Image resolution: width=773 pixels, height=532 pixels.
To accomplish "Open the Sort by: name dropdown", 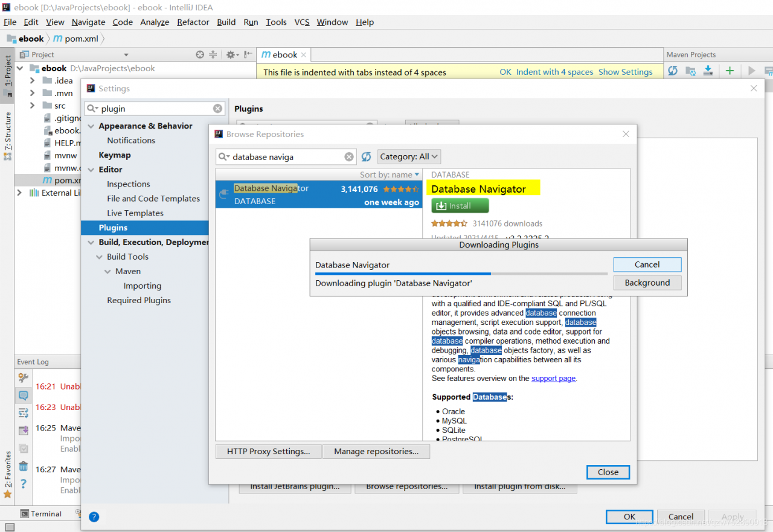I will point(389,175).
